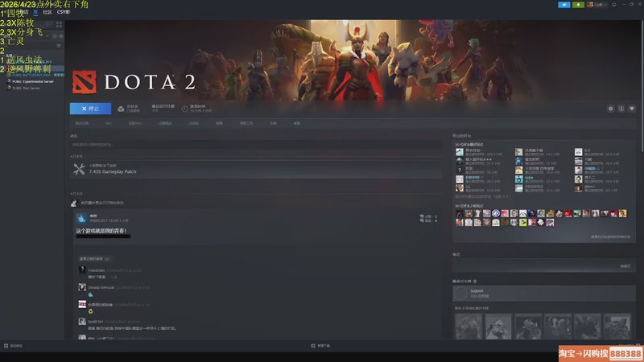Click the trading cards help icon

(475, 281)
